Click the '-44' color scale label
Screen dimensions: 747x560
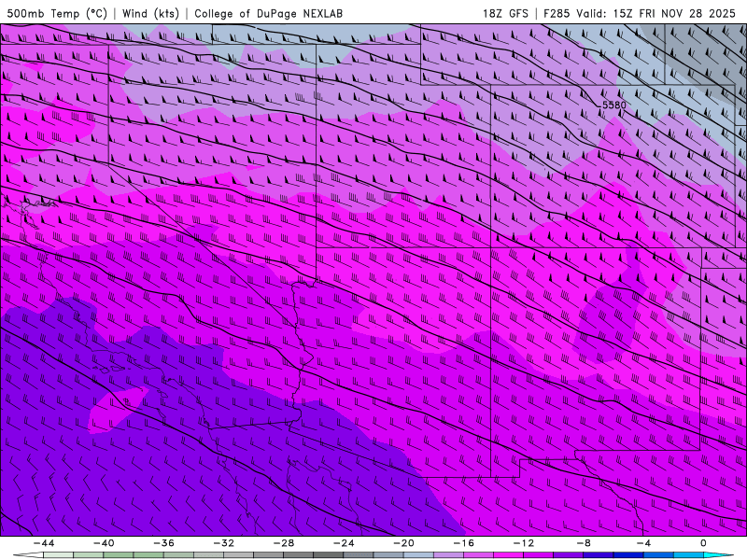coord(44,543)
